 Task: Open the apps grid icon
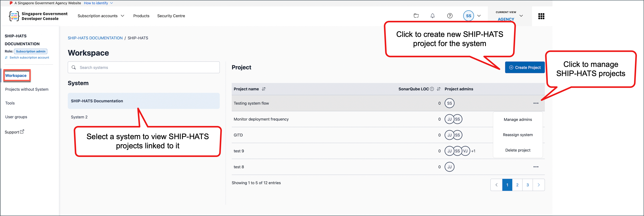(541, 16)
